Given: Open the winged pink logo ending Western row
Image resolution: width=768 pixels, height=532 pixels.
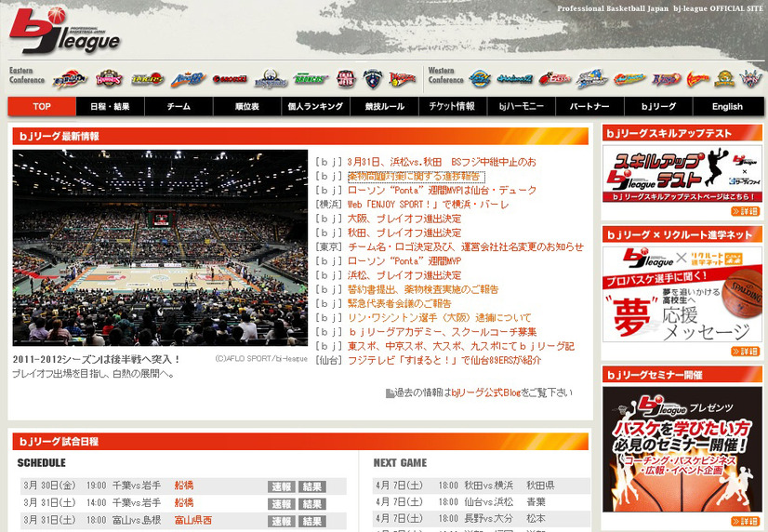Looking at the screenshot, I should [751, 79].
